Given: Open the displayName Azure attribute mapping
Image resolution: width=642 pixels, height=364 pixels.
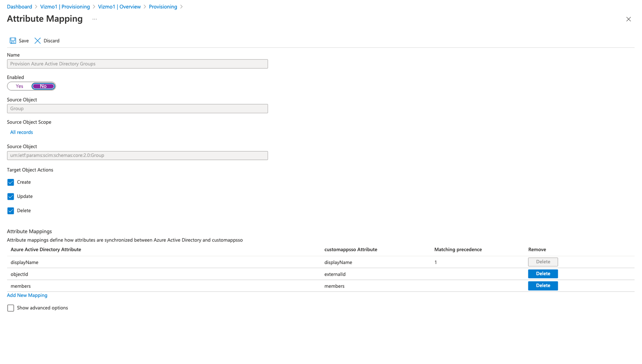Looking at the screenshot, I should (x=24, y=262).
